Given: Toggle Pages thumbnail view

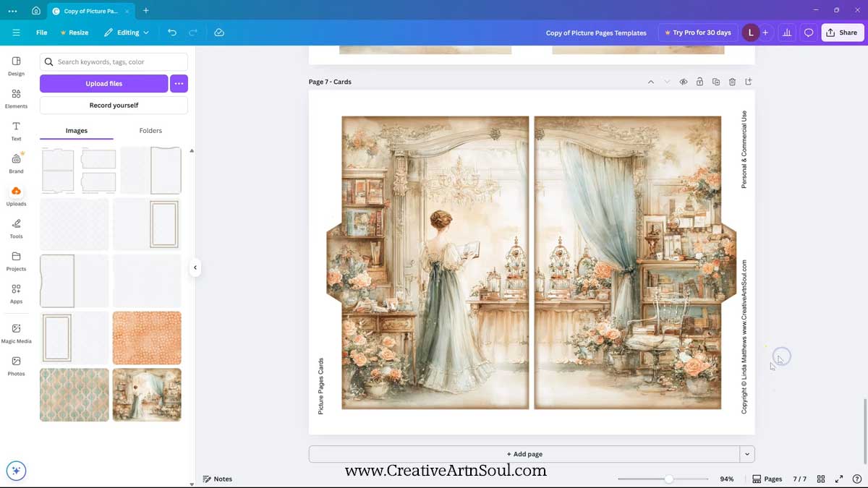Looking at the screenshot, I should (767, 479).
